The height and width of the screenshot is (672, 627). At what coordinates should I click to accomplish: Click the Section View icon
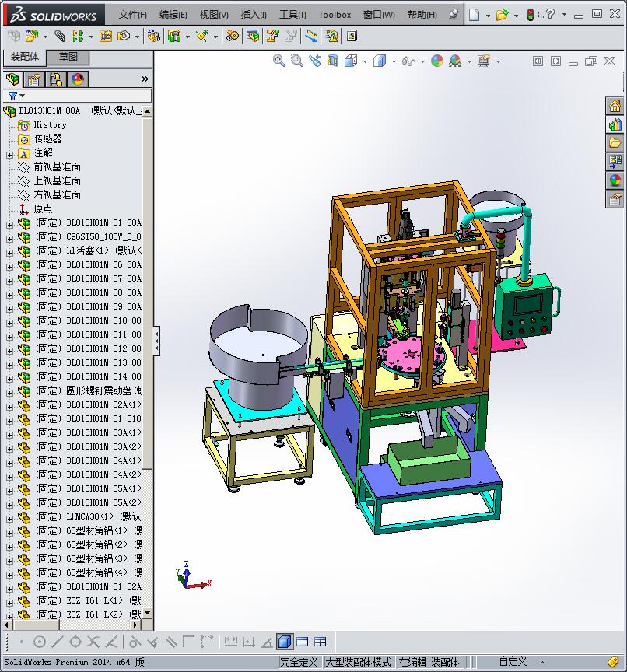(333, 61)
